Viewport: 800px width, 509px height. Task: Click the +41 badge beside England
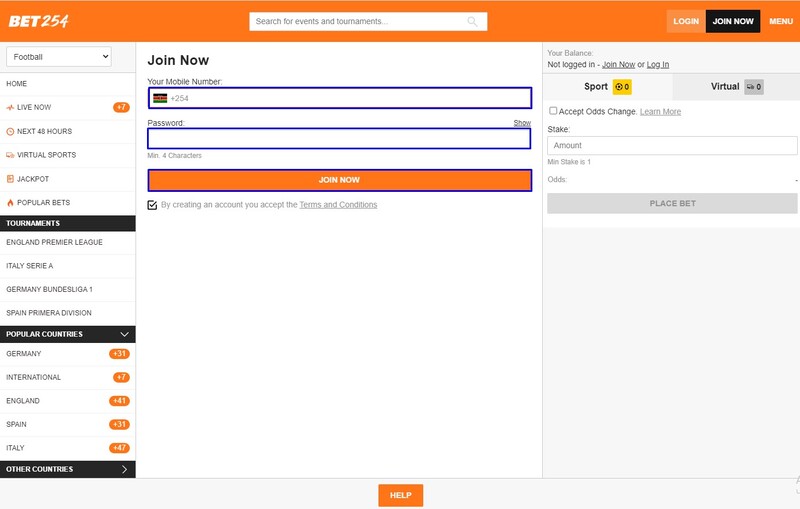coord(119,401)
